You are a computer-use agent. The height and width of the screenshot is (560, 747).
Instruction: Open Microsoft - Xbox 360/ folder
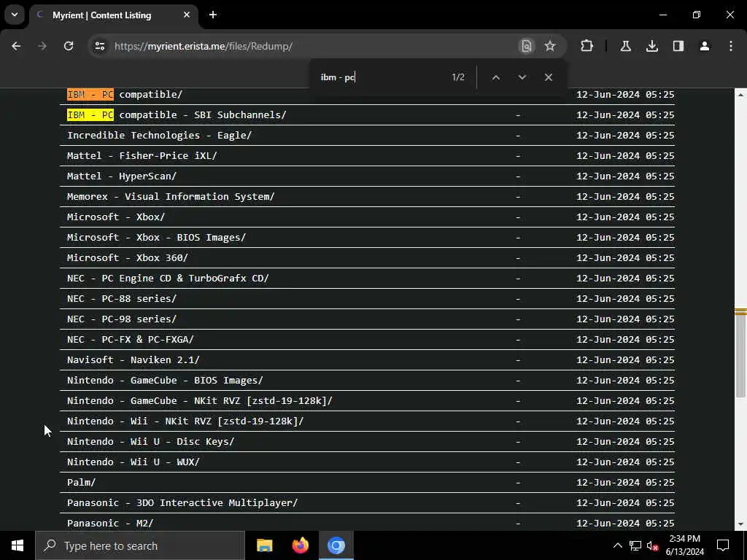pos(127,258)
